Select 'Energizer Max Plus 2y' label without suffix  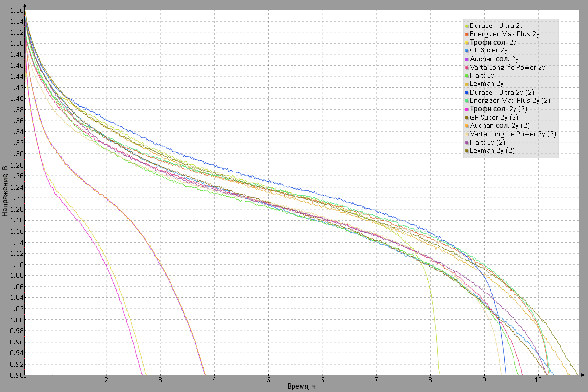click(x=504, y=34)
